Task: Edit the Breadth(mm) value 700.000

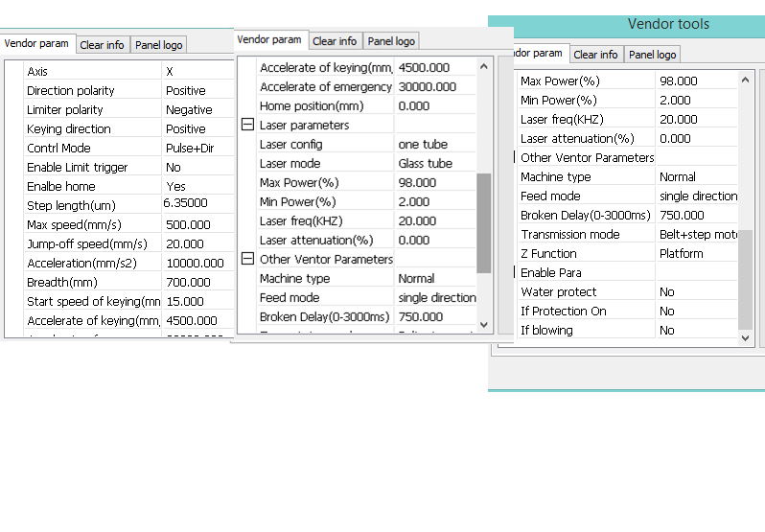Action: [197, 283]
